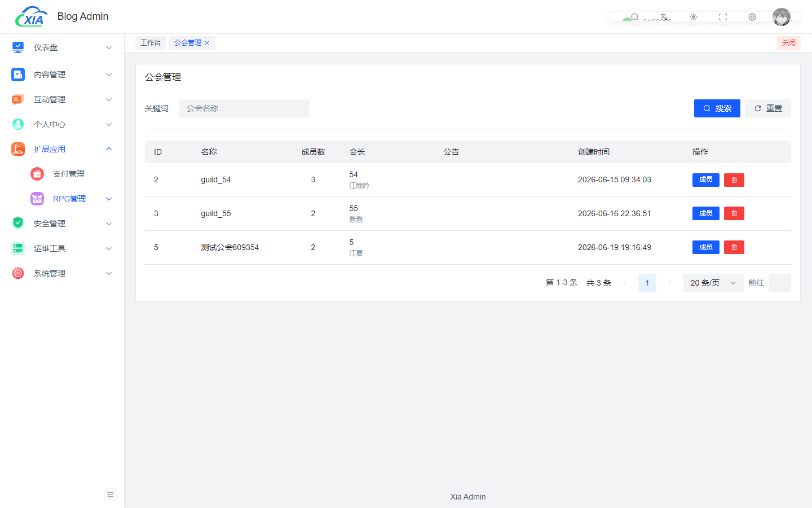Collapse the sidebar with bottom toggle icon
Viewport: 812px width, 508px height.
[x=111, y=494]
